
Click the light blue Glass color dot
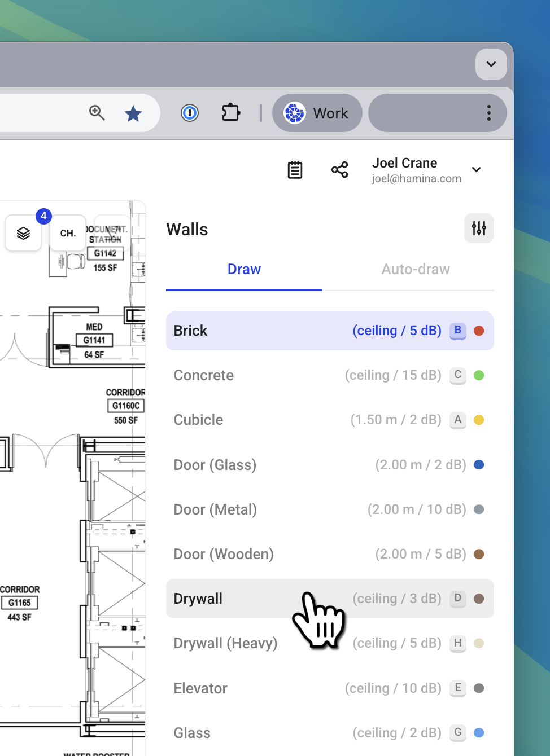[479, 733]
